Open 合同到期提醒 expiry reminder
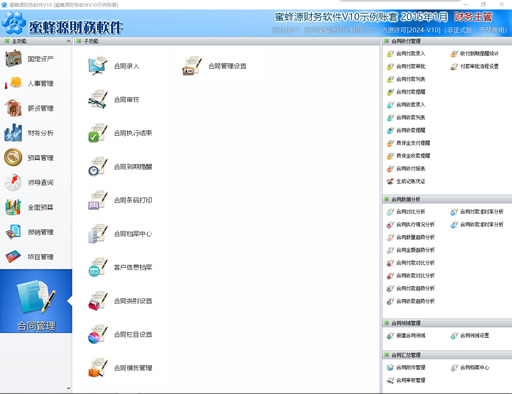512x394 pixels. click(98, 166)
